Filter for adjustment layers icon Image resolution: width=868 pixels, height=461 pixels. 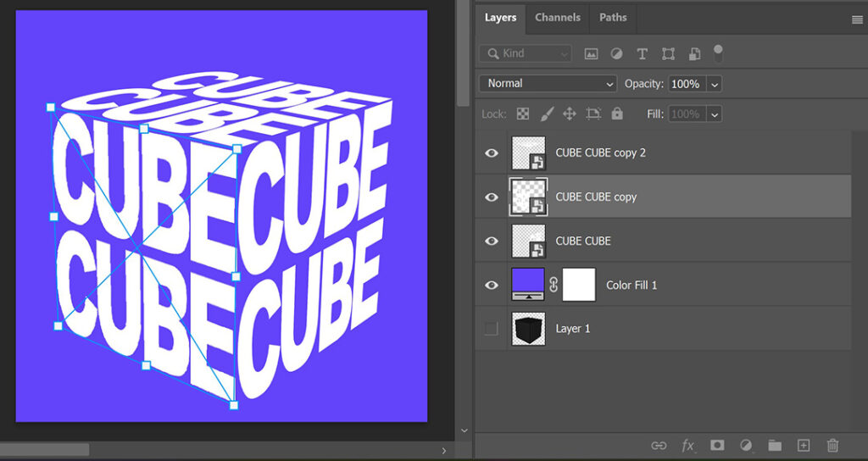click(x=616, y=53)
